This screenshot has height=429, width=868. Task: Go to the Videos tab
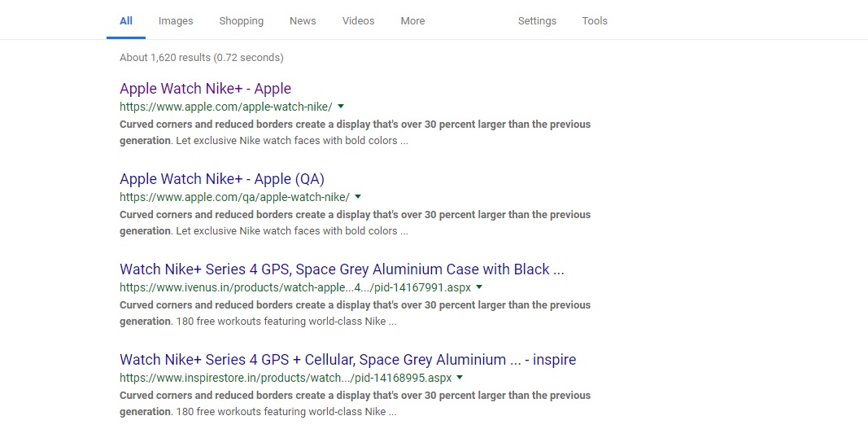[x=358, y=21]
